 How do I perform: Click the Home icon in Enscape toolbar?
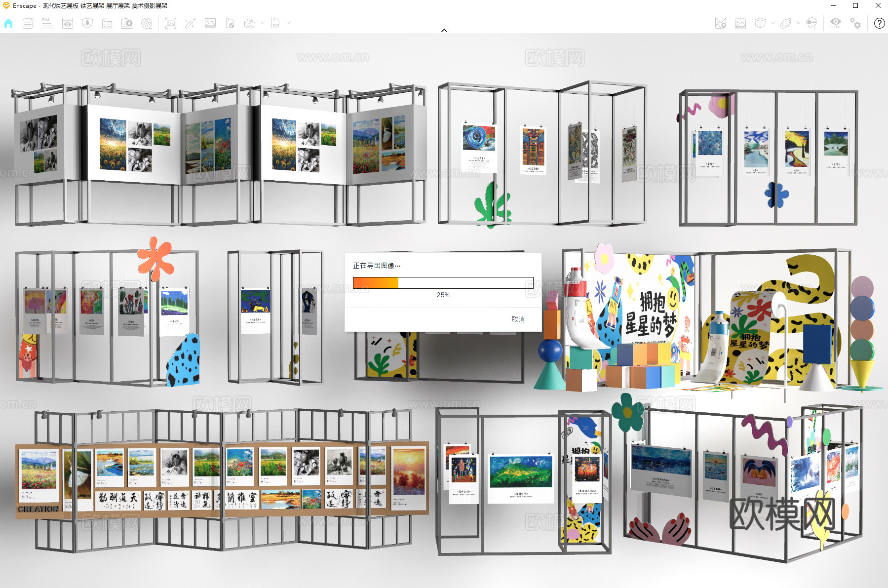[x=8, y=23]
